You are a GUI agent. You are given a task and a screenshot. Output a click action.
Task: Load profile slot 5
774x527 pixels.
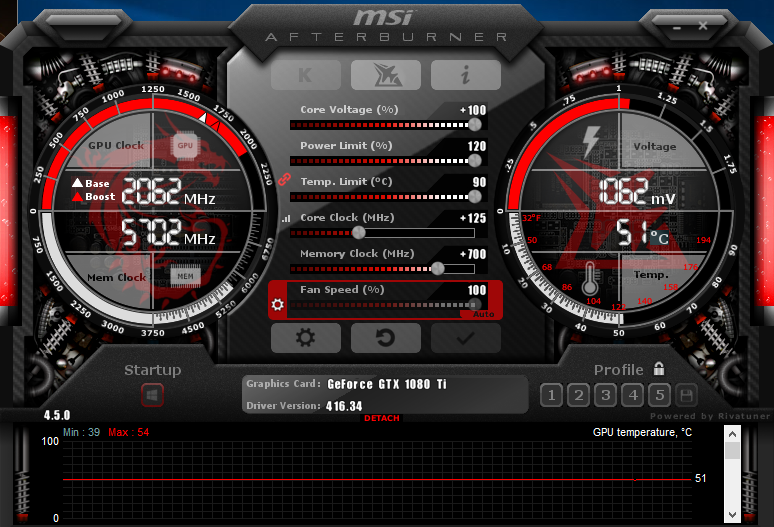click(659, 395)
